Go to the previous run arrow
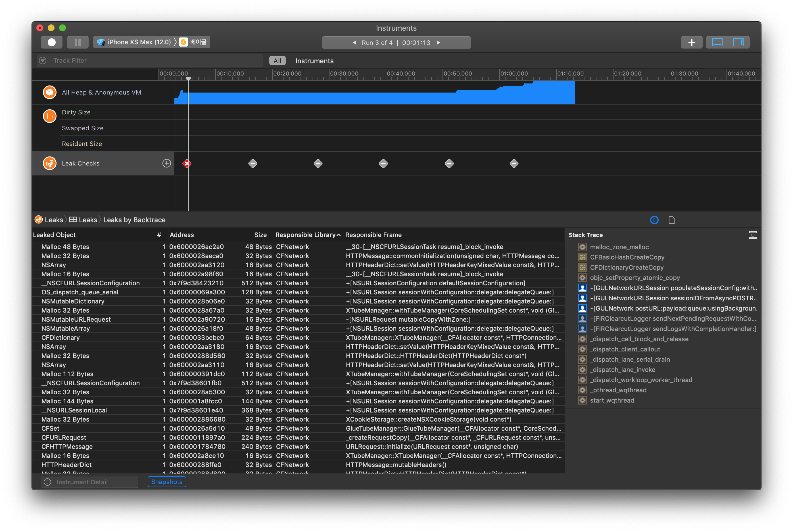Image resolution: width=793 pixels, height=532 pixels. coord(354,43)
